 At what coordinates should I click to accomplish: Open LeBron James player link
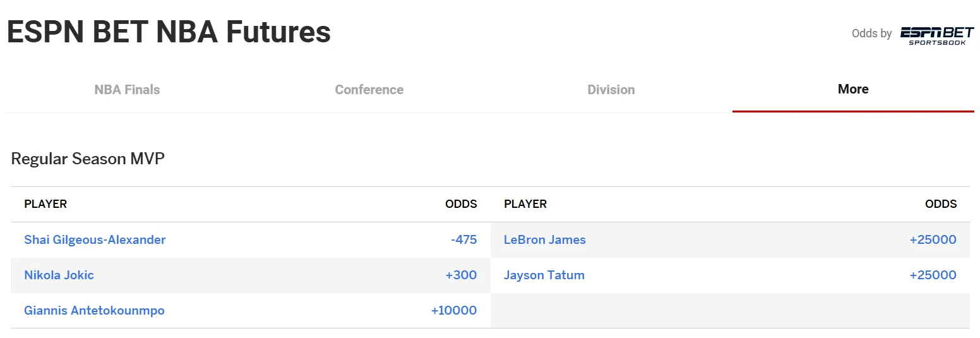(x=545, y=240)
